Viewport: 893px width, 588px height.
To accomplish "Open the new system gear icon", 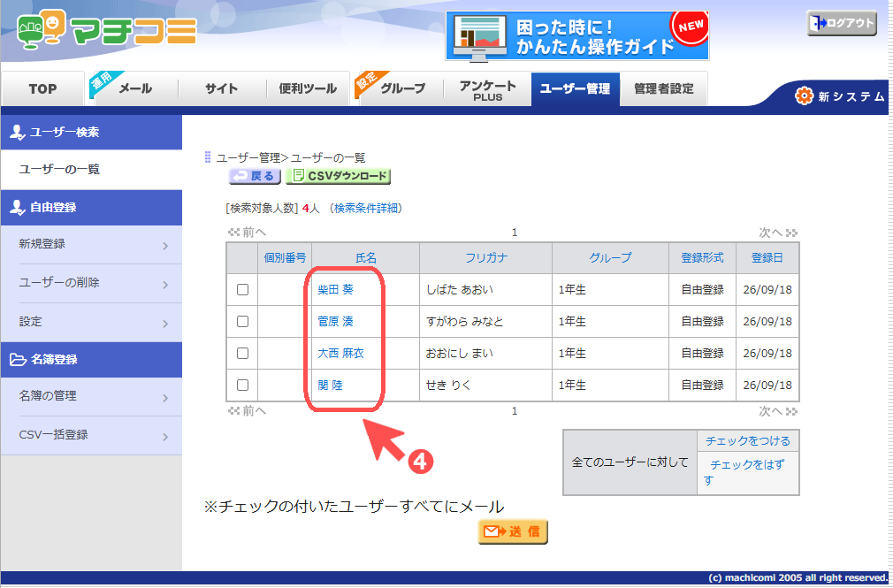I will coord(804,95).
